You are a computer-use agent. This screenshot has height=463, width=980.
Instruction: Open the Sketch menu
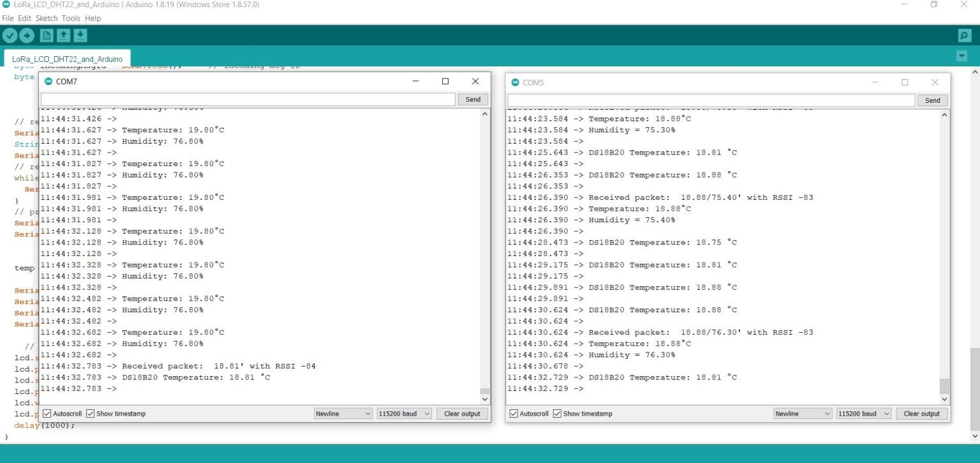(x=46, y=19)
